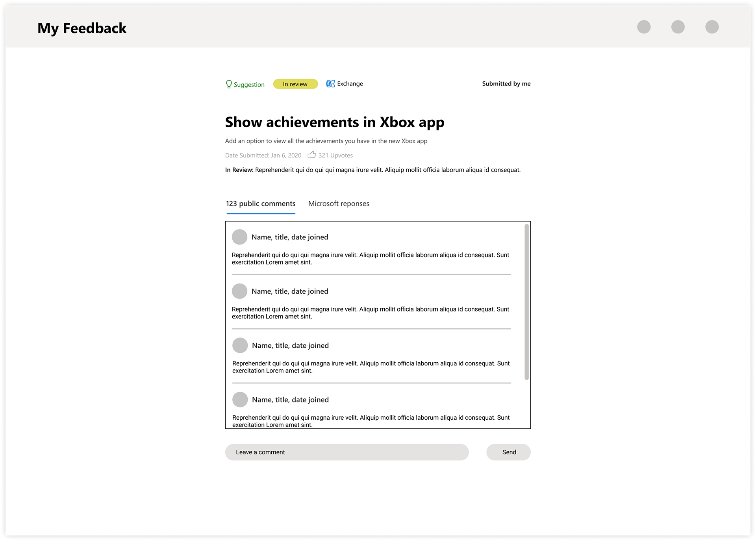Open the second commenter's avatar
756x541 pixels.
[239, 291]
